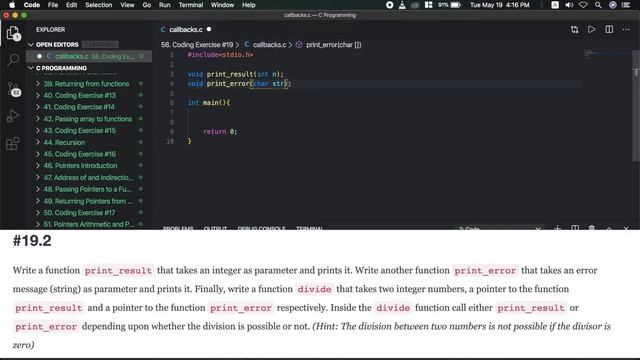Click breadcrumb 58. Coding Exercise #19
The height and width of the screenshot is (360, 640).
tap(197, 44)
